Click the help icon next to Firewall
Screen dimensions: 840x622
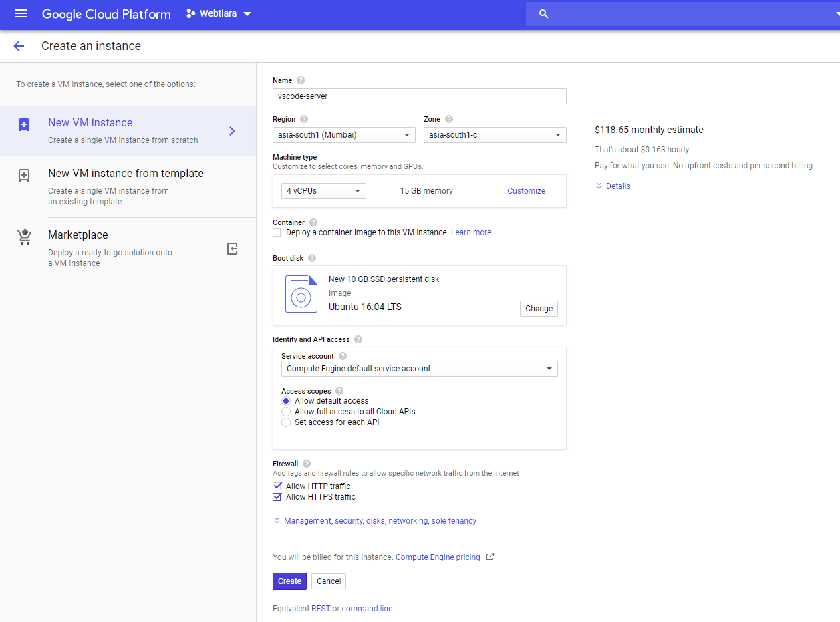[x=307, y=464]
